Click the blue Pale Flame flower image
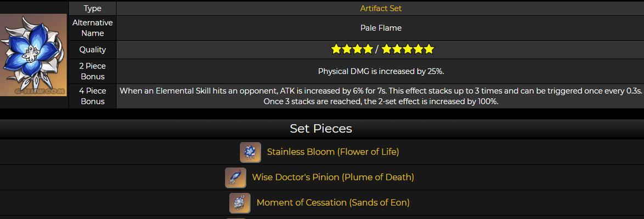Viewport: 644px width, 219px height. coord(33,55)
